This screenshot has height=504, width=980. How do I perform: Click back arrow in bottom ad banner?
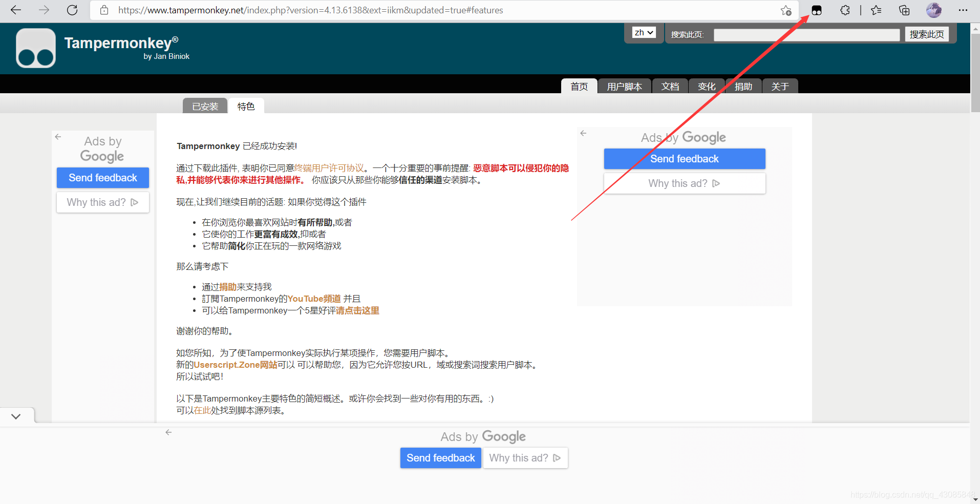click(168, 432)
